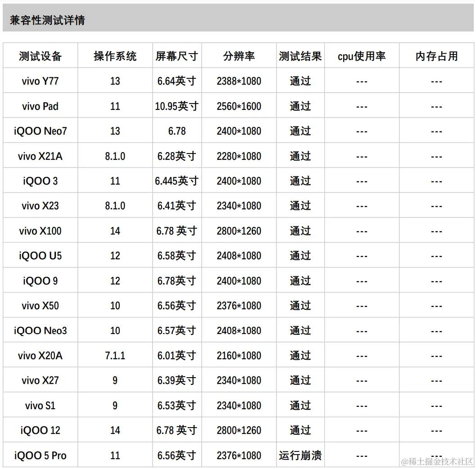Image resolution: width=476 pixels, height=469 pixels.
Task: Click the iQOO 3 device cell
Action: (x=41, y=181)
